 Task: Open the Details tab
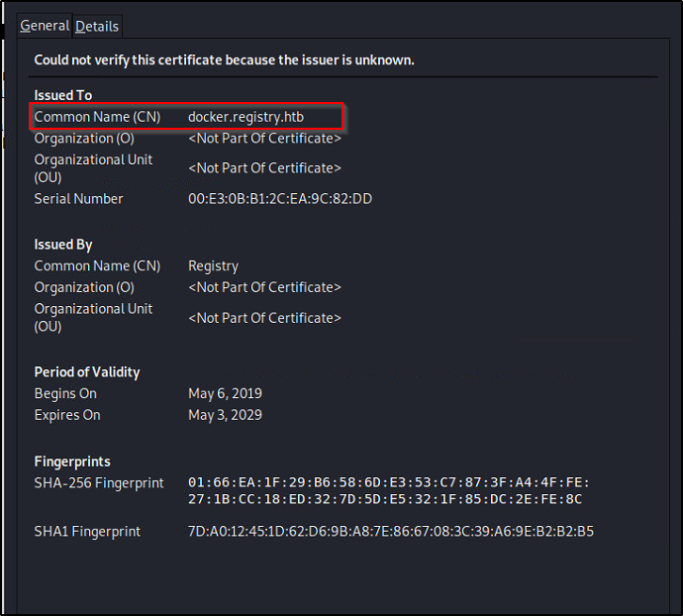pyautogui.click(x=97, y=27)
